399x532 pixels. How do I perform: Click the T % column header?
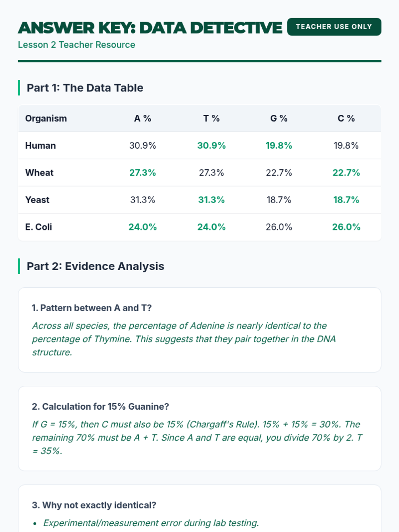211,118
